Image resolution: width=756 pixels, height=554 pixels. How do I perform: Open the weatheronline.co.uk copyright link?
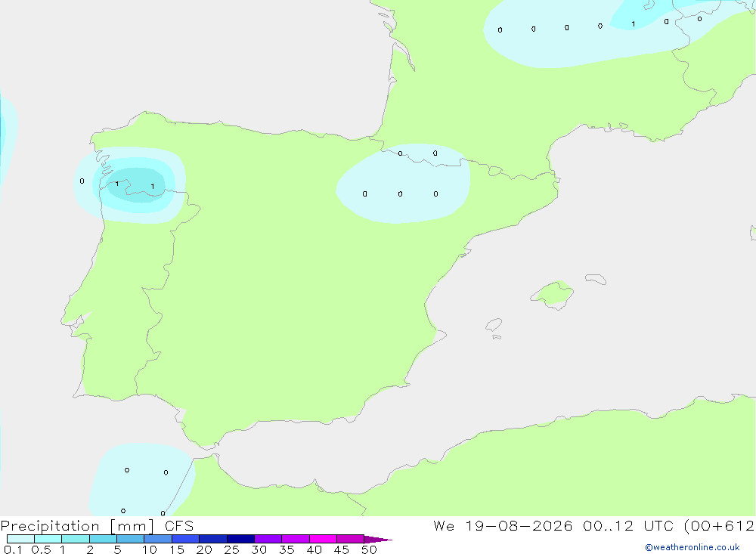[x=692, y=547]
